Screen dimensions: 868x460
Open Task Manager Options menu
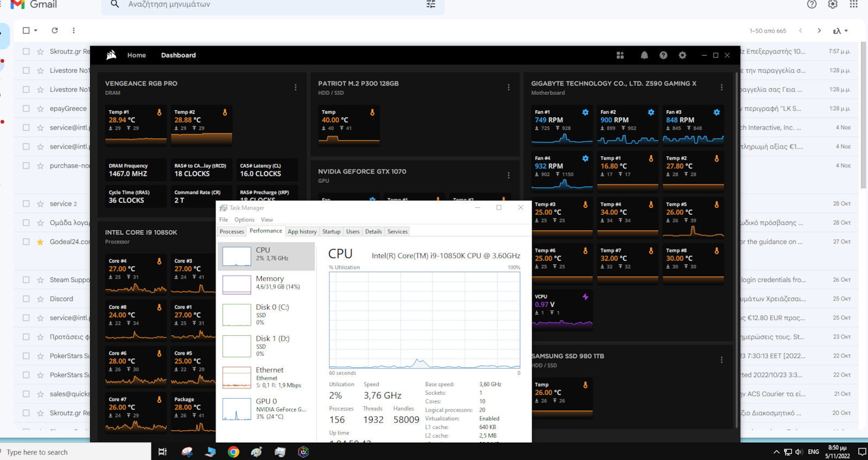coord(244,220)
